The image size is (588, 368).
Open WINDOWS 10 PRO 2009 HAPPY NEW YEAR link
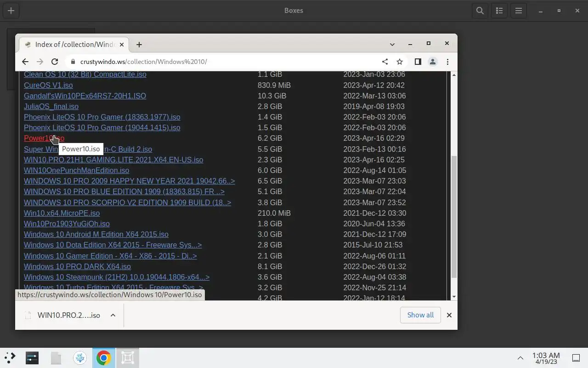coord(129,181)
